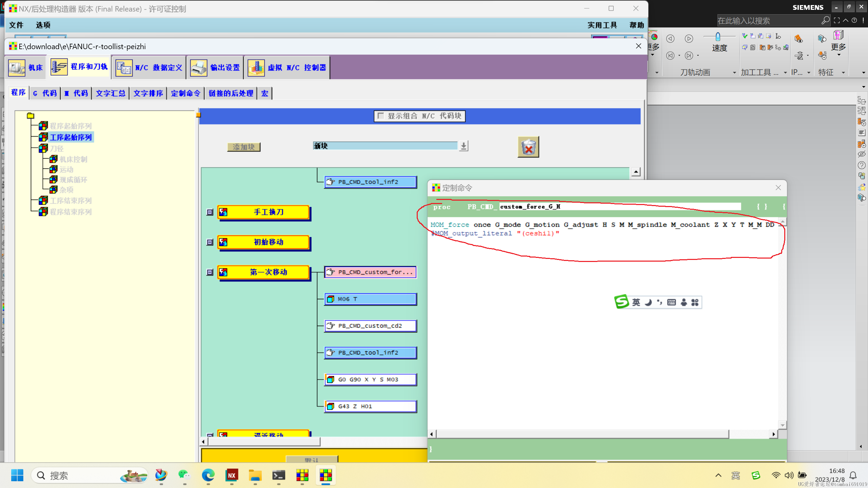Select G0 G90 X Y S M03 block

(370, 380)
